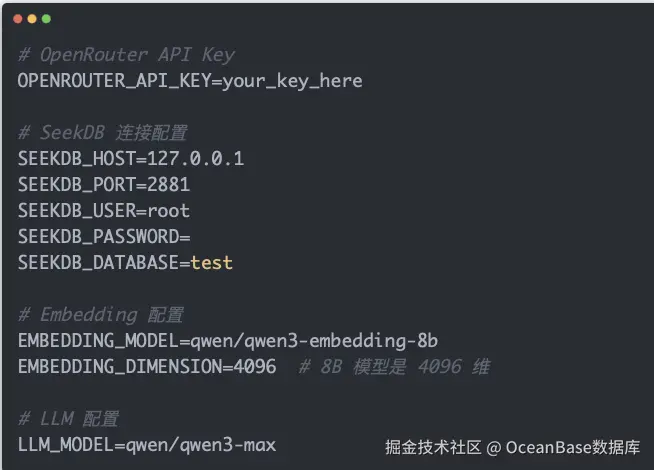Click the green maximize window dot
Viewport: 654px width, 470px height.
[46, 19]
